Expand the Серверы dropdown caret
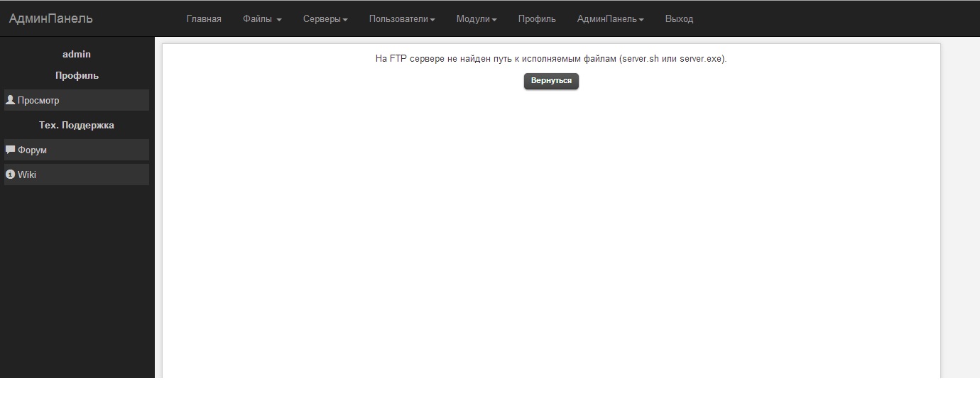This screenshot has height=420, width=980. 345,20
